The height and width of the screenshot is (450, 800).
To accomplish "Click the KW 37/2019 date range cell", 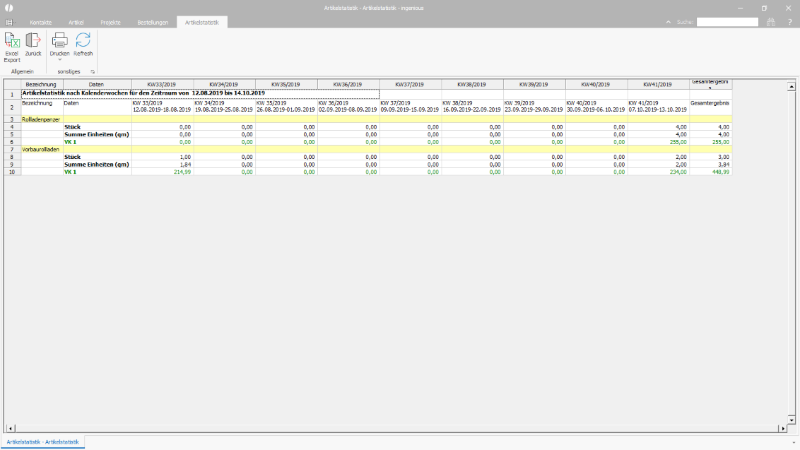I will (410, 107).
